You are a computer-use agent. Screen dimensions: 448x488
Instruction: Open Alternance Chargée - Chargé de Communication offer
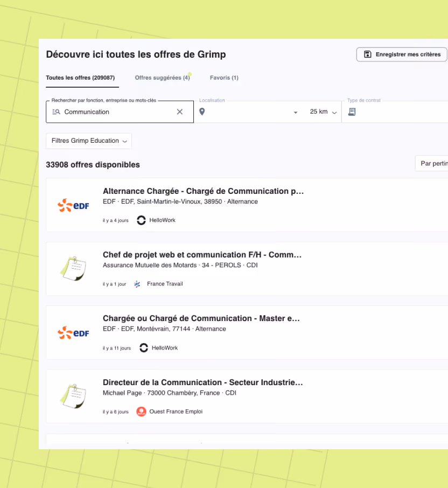203,191
